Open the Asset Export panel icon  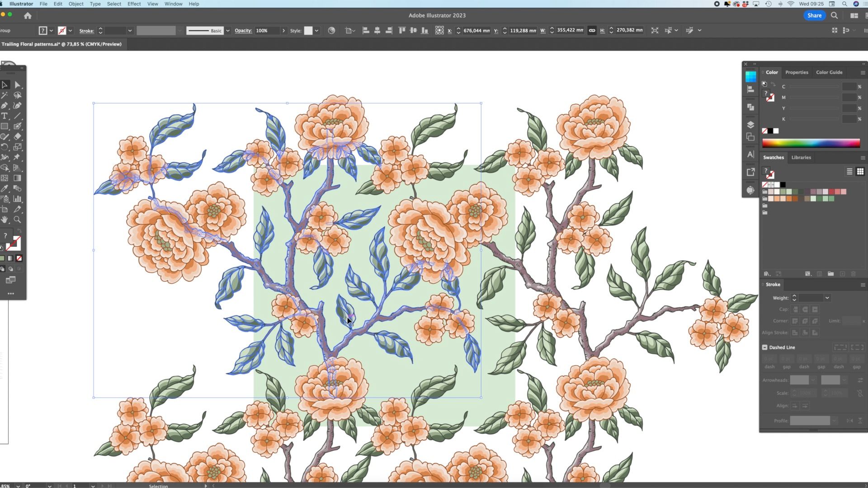(x=750, y=172)
